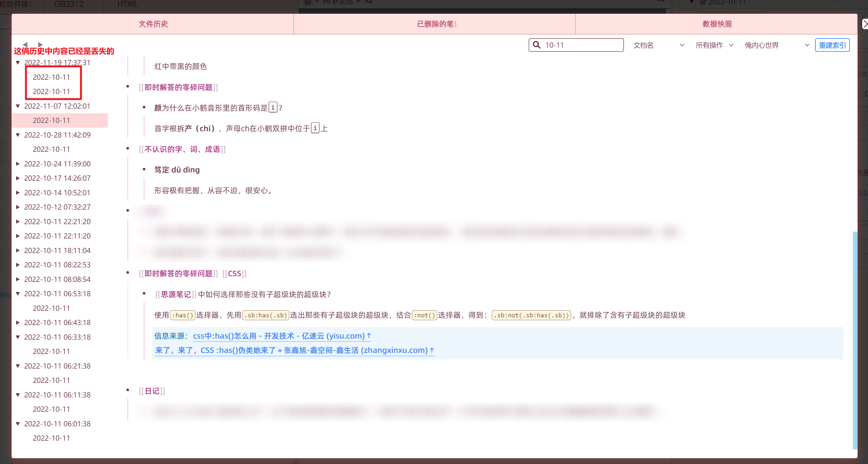Click the previous page arrow icon
Viewport: 868px width, 464px height.
click(25, 45)
